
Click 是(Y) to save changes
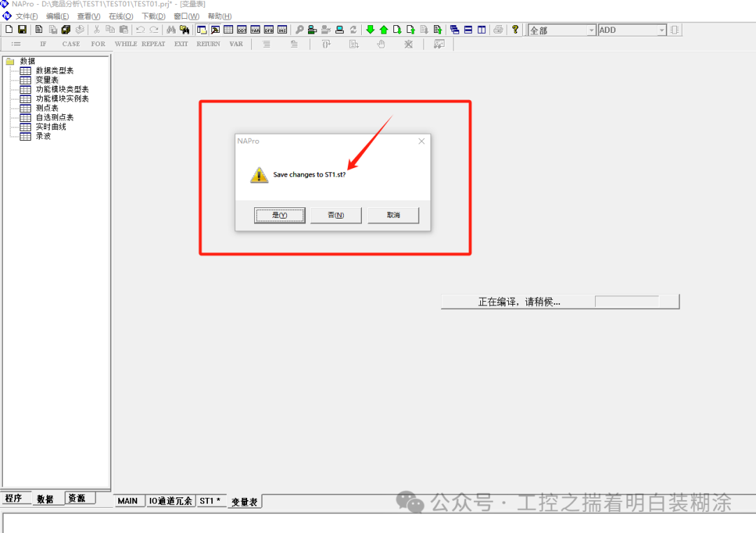(x=279, y=215)
